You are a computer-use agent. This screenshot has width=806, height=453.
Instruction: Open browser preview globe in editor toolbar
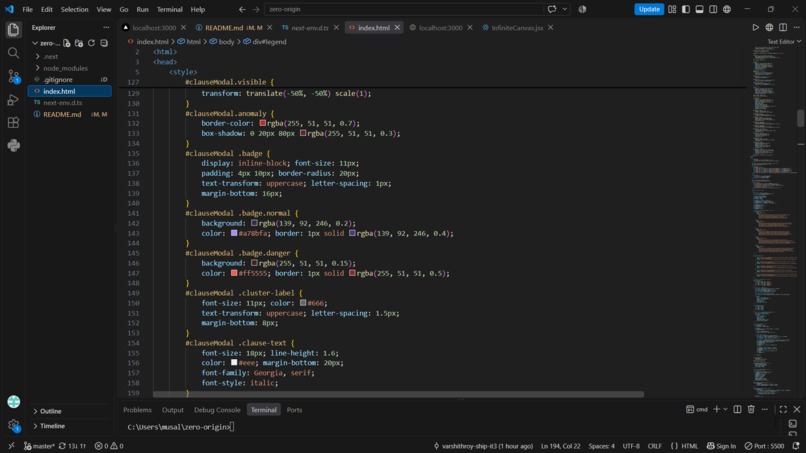point(769,28)
